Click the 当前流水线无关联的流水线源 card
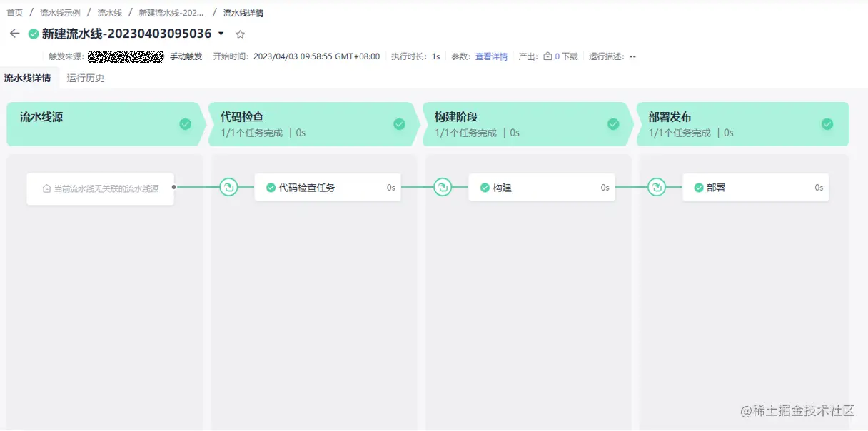The height and width of the screenshot is (431, 868). [101, 189]
